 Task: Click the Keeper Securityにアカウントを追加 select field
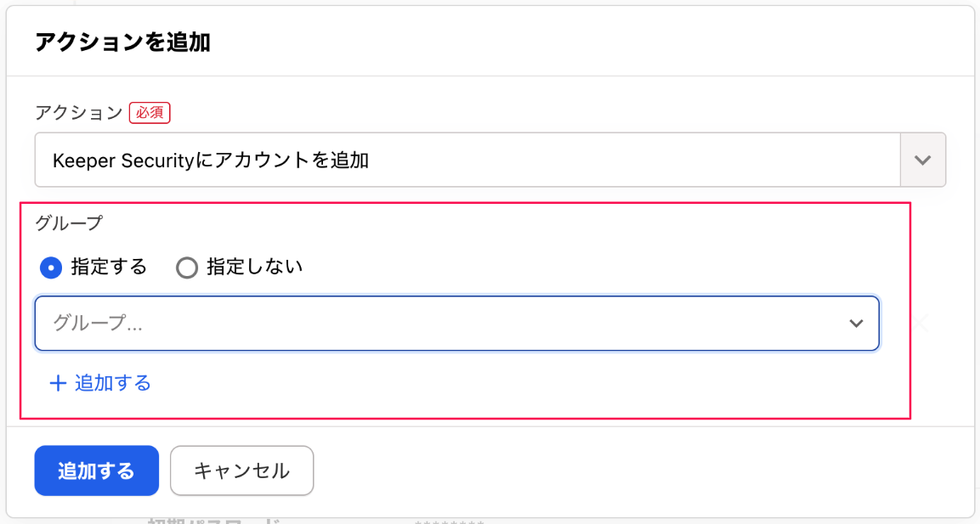point(467,160)
